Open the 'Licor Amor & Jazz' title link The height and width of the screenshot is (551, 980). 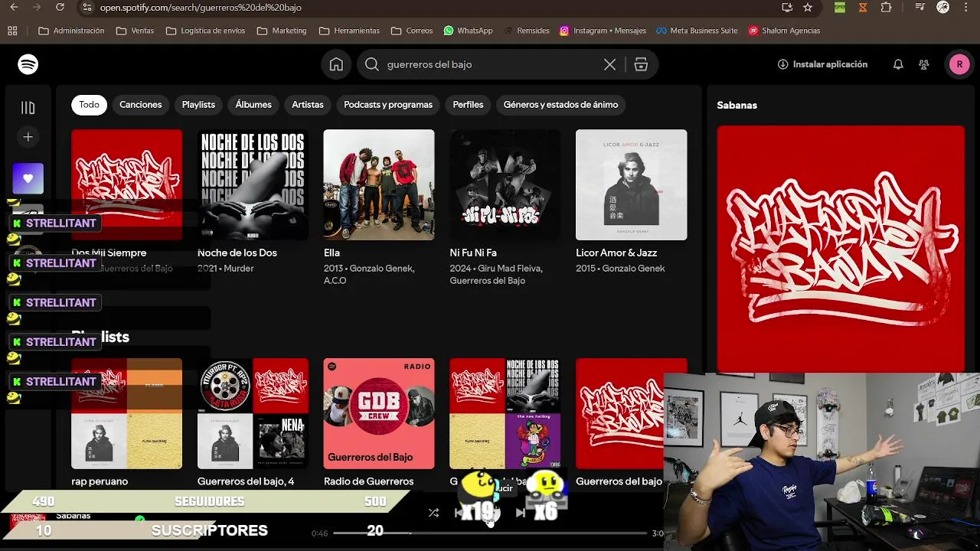tap(616, 253)
